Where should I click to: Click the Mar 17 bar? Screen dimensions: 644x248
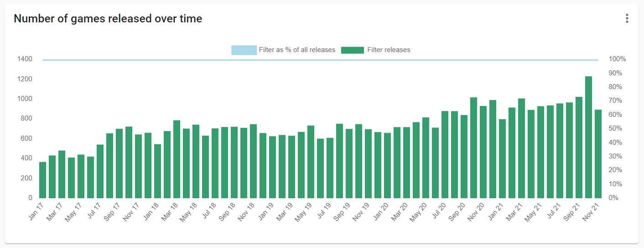click(x=62, y=174)
